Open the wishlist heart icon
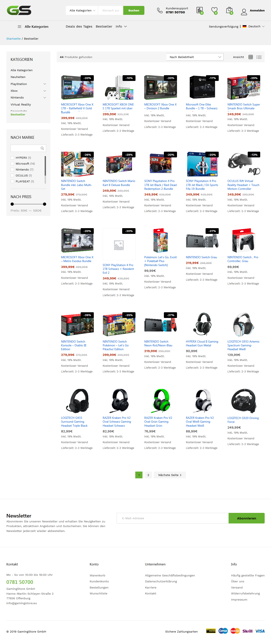This screenshot has width=271, height=644. click(x=214, y=10)
